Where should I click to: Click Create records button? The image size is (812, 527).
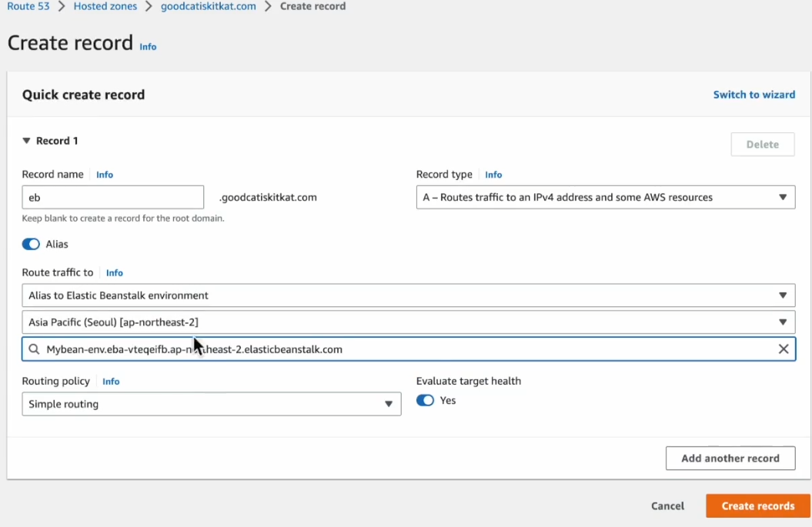coord(757,505)
